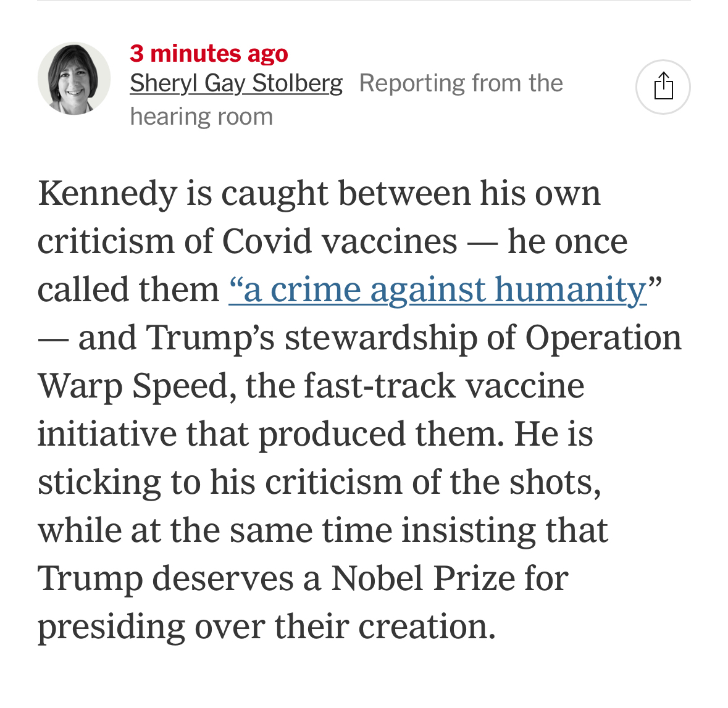Click the word "Kennedy" starting the paragraph
This screenshot has width=728, height=708.
(x=107, y=193)
